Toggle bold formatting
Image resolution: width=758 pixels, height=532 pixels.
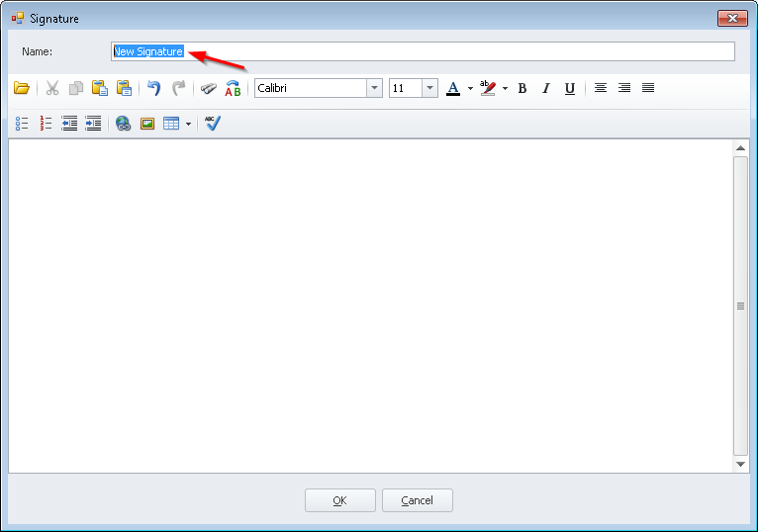[x=522, y=88]
